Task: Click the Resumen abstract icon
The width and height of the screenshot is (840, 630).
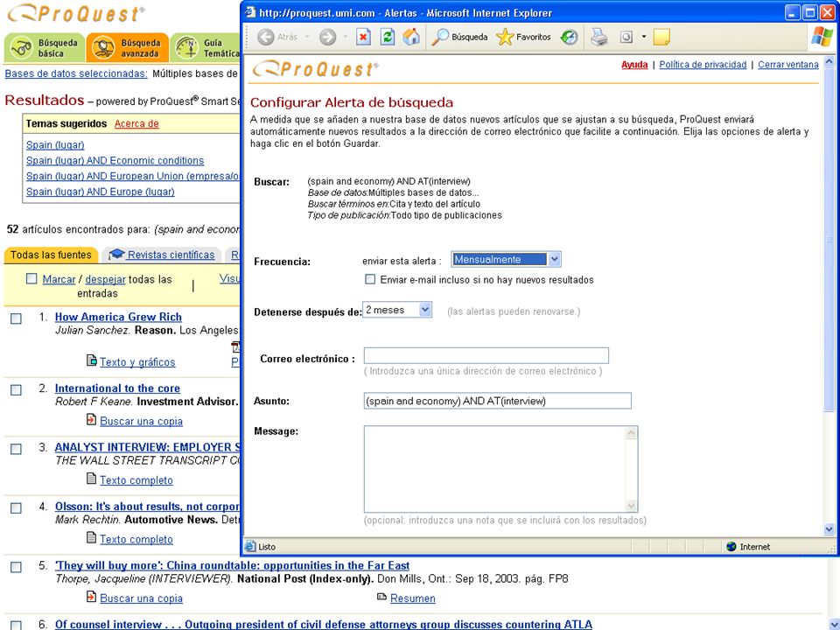Action: click(x=381, y=597)
